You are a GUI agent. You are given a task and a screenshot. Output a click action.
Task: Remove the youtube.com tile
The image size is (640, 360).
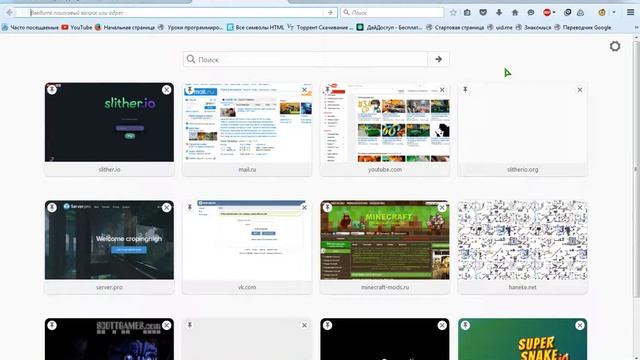coord(442,90)
